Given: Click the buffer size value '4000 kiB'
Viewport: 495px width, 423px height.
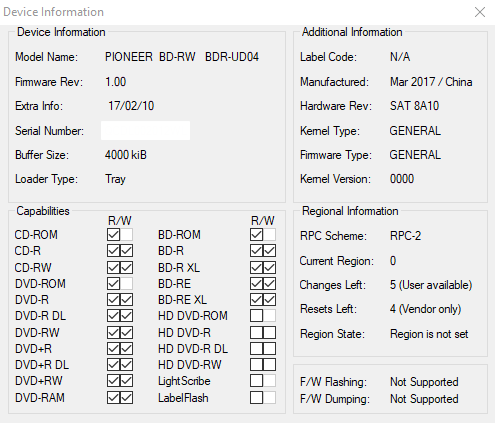Looking at the screenshot, I should [x=126, y=155].
